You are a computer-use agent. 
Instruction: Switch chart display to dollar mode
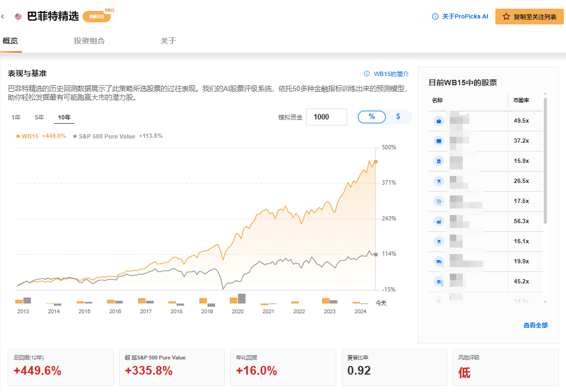[x=398, y=117]
